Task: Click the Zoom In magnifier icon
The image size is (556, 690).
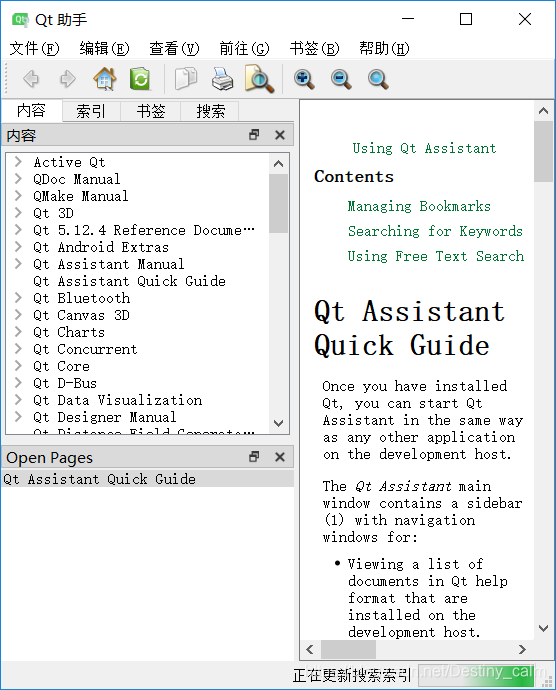Action: coord(304,79)
